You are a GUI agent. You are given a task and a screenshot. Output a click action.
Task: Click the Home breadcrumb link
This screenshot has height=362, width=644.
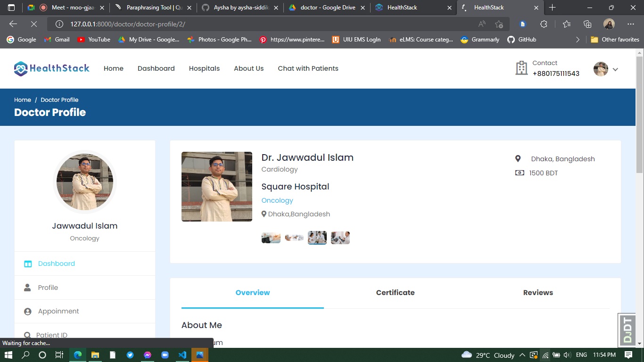(x=22, y=99)
